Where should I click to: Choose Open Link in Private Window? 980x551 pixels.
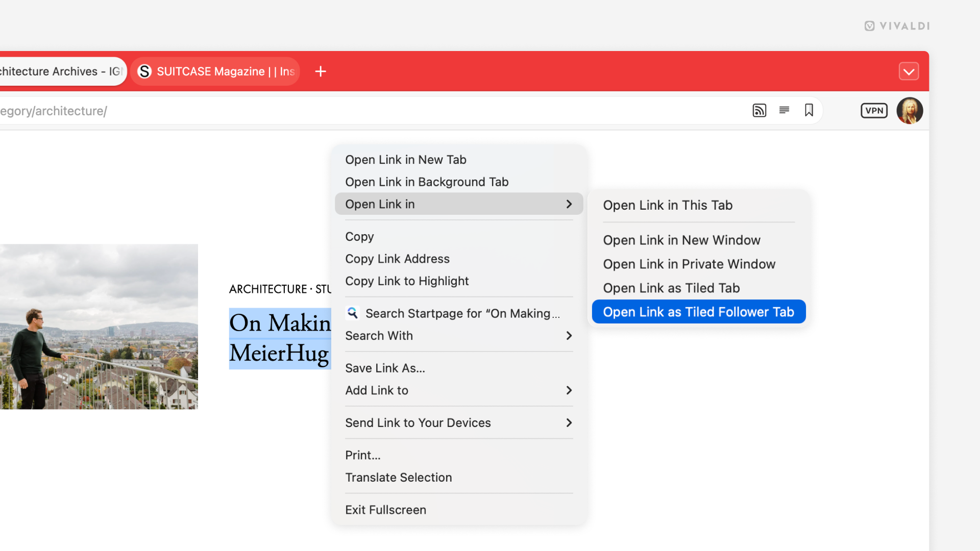click(x=689, y=264)
